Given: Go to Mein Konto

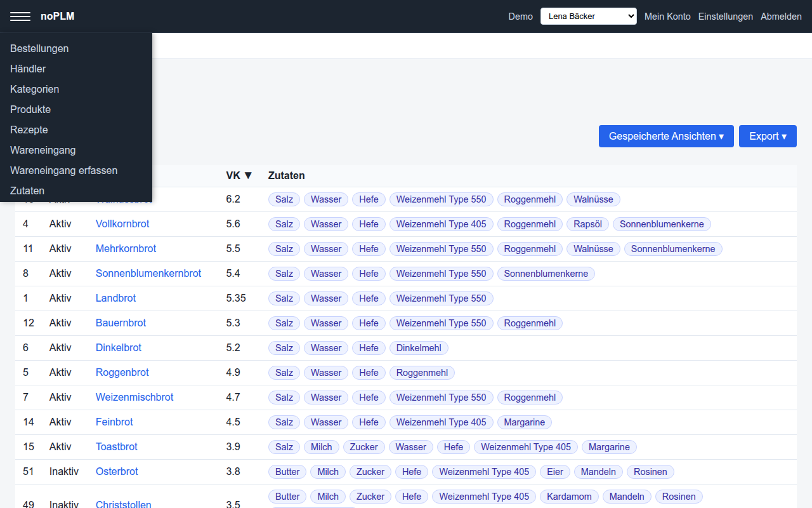Looking at the screenshot, I should [x=667, y=17].
